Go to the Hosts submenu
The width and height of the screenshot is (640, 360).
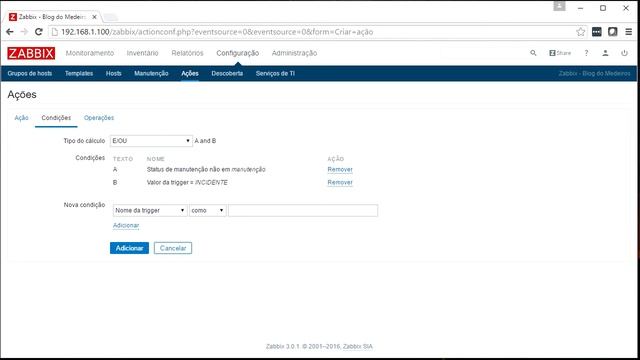pyautogui.click(x=113, y=73)
